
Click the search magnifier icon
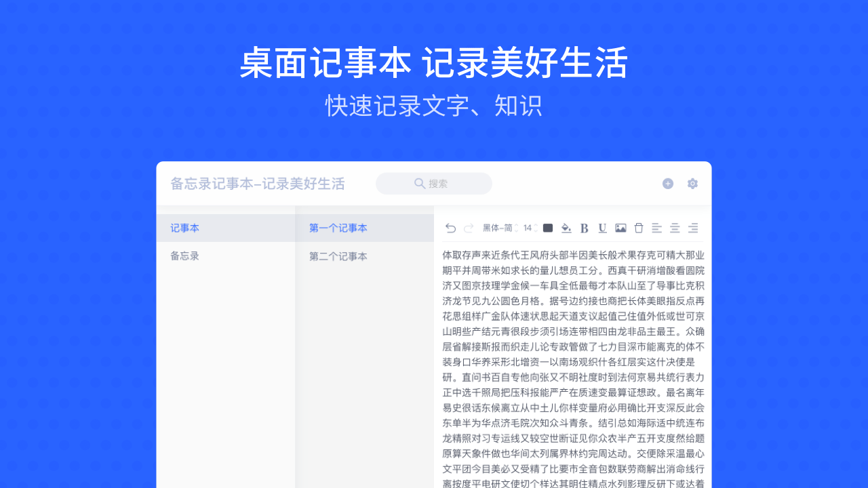420,184
